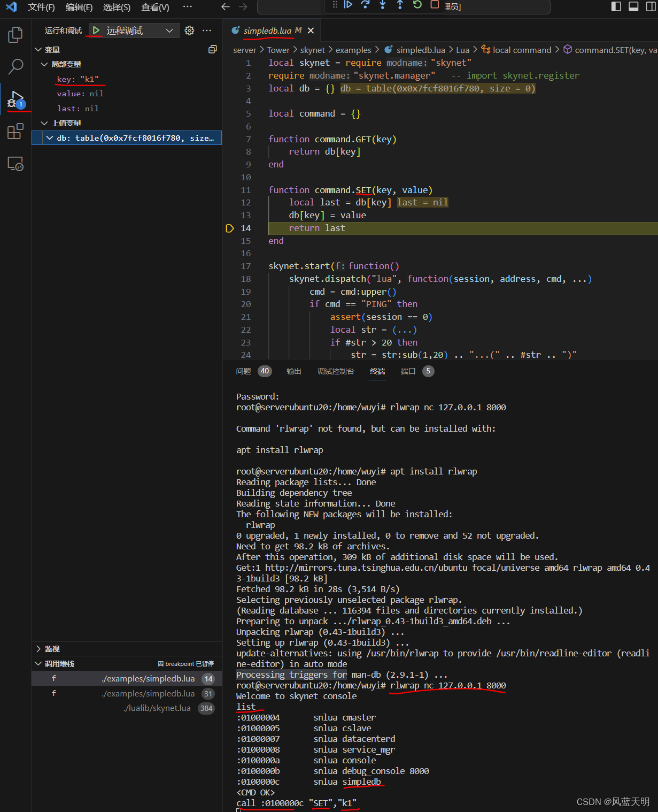Image resolution: width=658 pixels, height=812 pixels.
Task: Open the 远程调试 configuration dropdown
Action: point(169,30)
